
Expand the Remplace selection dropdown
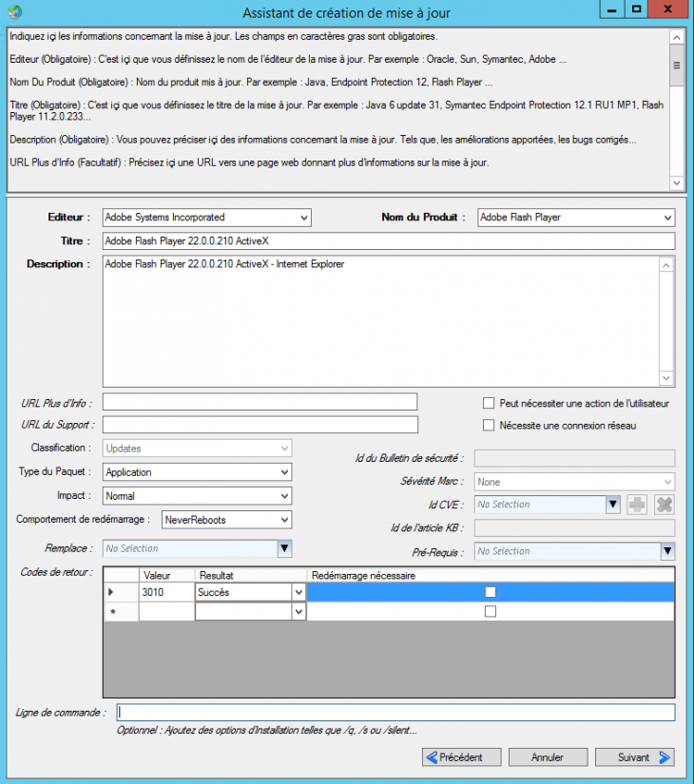point(284,548)
